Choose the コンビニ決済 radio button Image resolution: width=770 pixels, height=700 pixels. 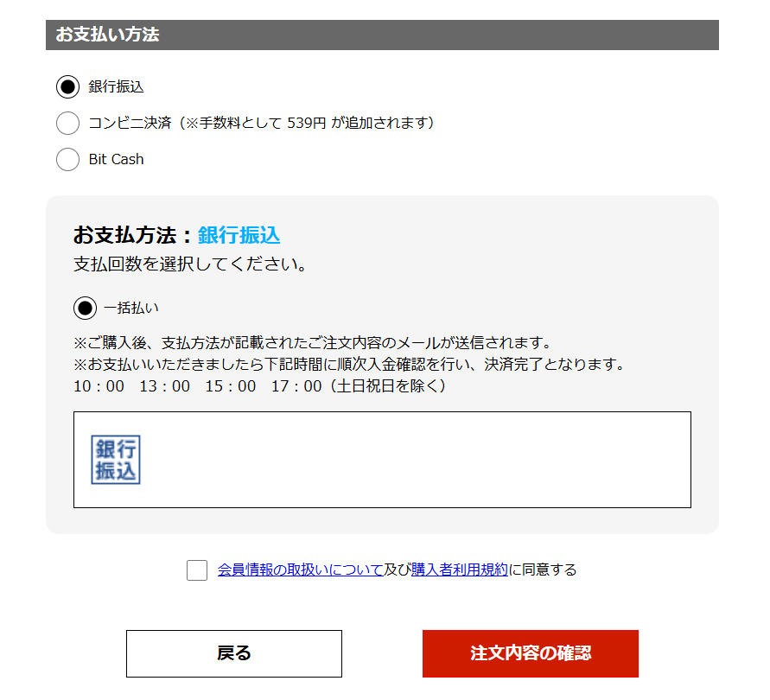[x=67, y=123]
